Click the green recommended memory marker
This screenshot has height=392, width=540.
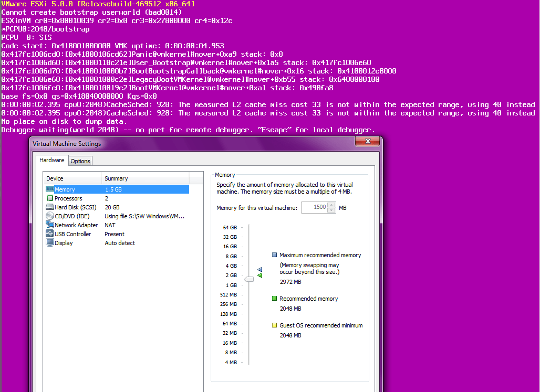pyautogui.click(x=259, y=275)
